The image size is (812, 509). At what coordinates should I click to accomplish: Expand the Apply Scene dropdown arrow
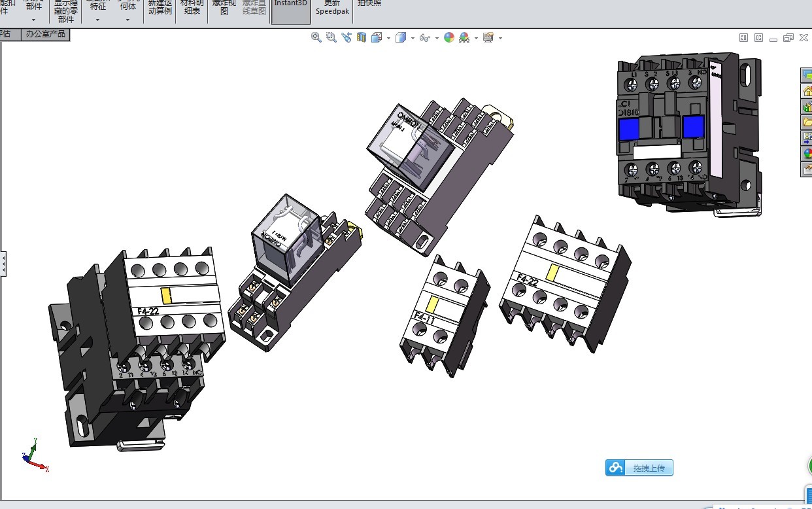(476, 39)
